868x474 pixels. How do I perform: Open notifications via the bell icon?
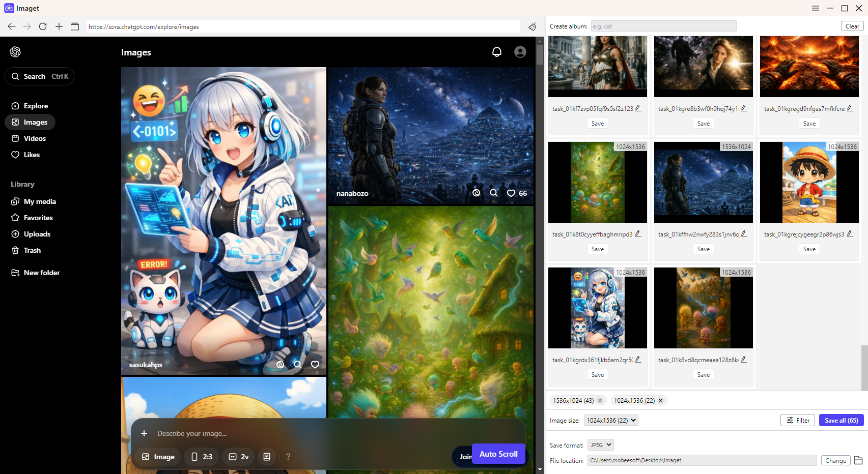[496, 51]
